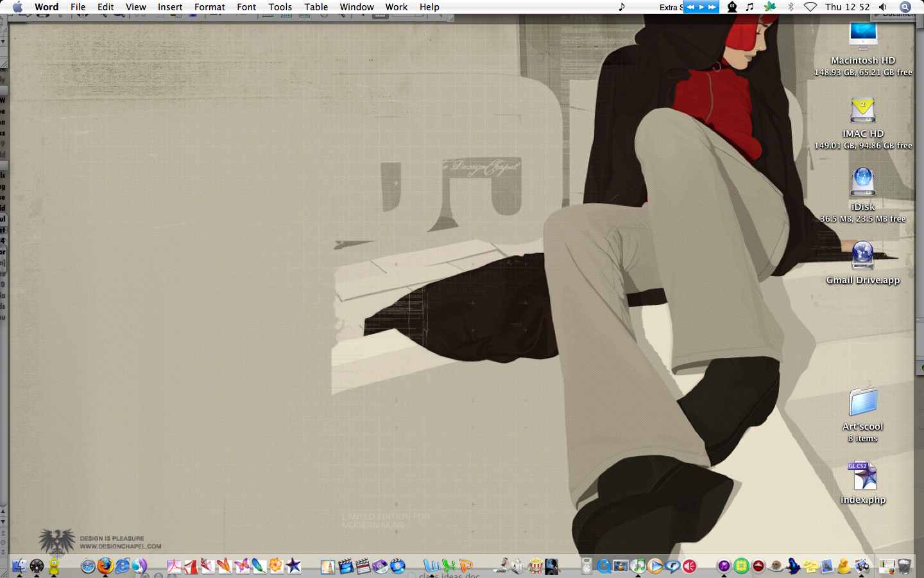Click the green leaf menu bar icon
The width and height of the screenshot is (924, 578).
click(x=769, y=7)
